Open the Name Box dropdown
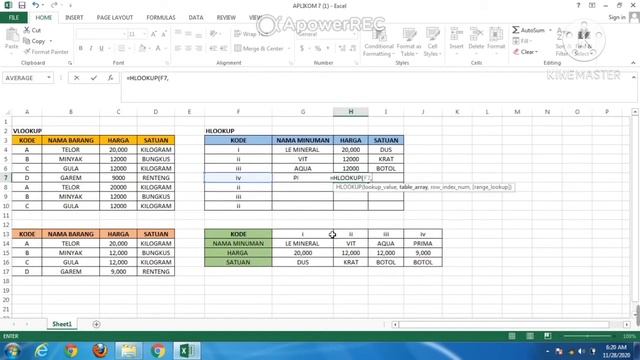The height and width of the screenshot is (360, 640). (49, 78)
